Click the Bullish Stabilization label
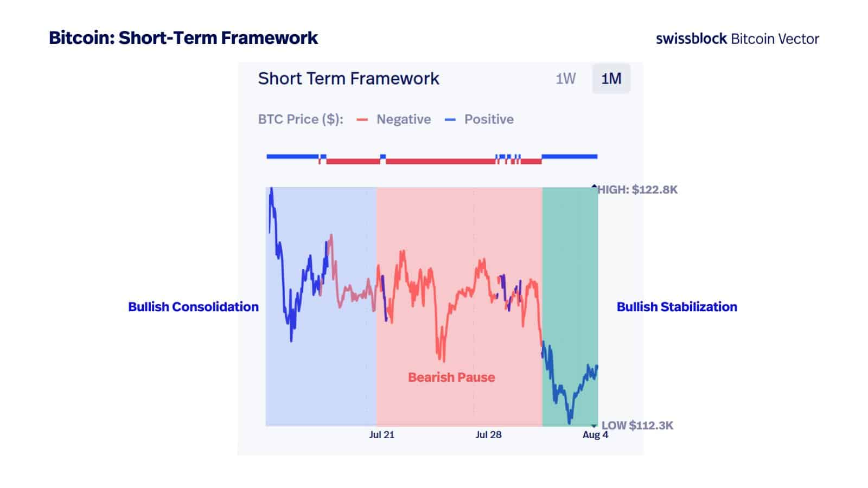 coord(676,307)
